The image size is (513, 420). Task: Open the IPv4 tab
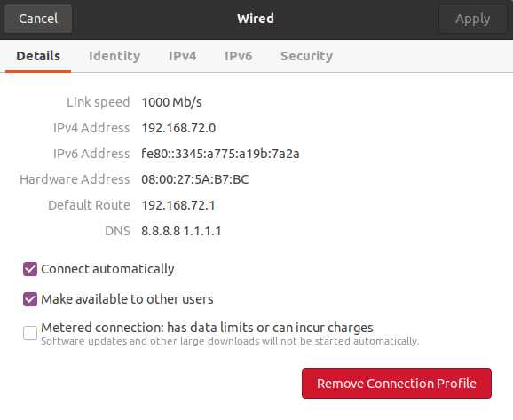point(183,56)
